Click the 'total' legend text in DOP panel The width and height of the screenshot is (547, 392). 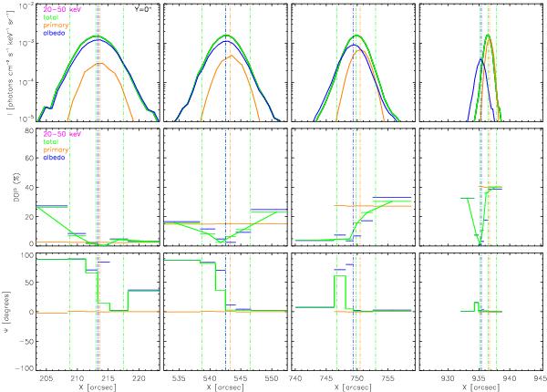click(49, 141)
